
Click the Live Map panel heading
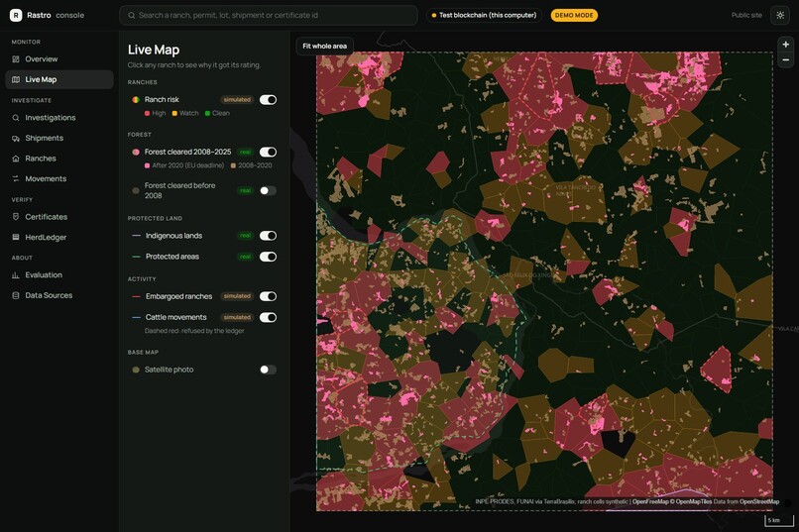tap(154, 50)
